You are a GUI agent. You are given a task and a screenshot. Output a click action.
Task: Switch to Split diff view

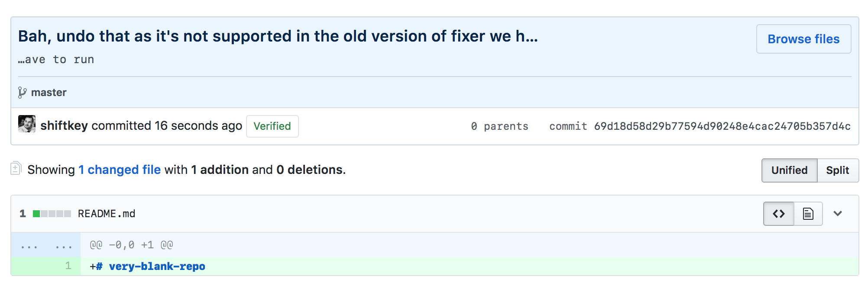tap(838, 170)
